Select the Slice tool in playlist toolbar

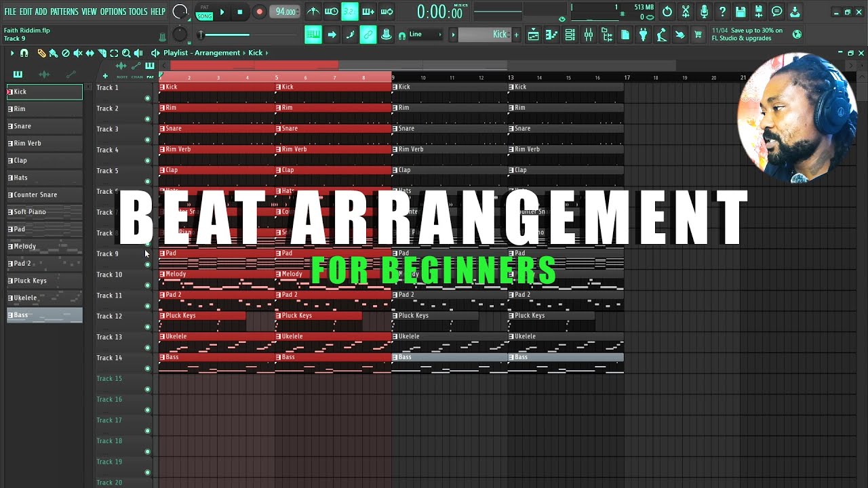pos(102,53)
